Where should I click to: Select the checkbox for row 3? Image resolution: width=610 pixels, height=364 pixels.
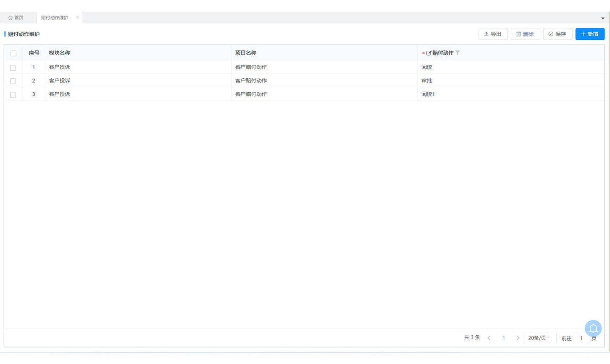tap(13, 95)
